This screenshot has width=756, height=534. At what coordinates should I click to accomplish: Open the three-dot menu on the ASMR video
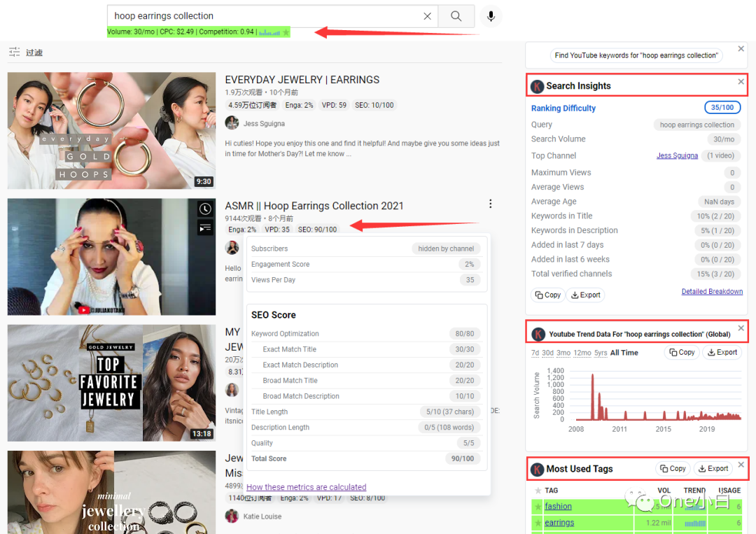[x=491, y=204]
